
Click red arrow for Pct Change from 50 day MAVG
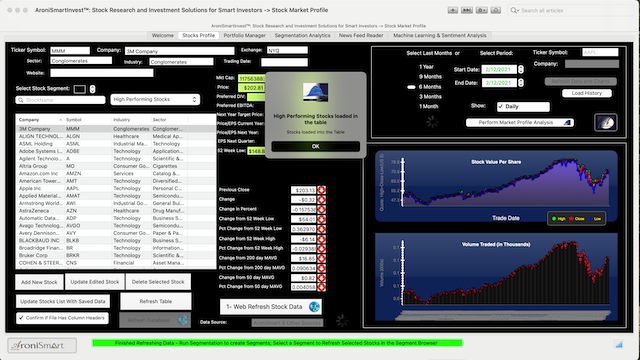click(322, 287)
